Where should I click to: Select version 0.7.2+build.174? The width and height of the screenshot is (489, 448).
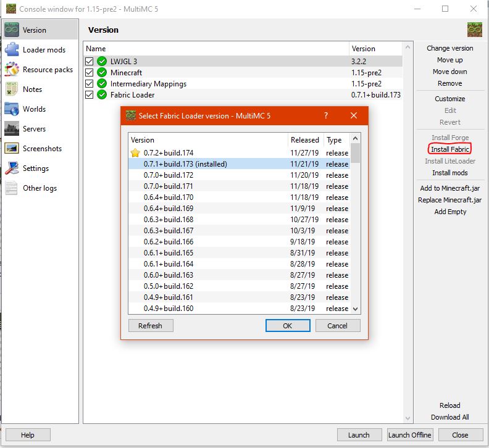(239, 153)
